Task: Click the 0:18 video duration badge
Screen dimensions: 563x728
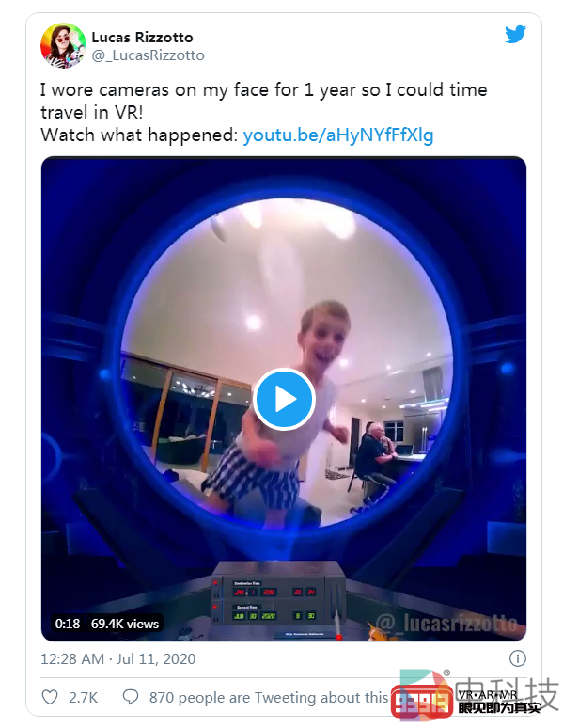Action: tap(68, 624)
